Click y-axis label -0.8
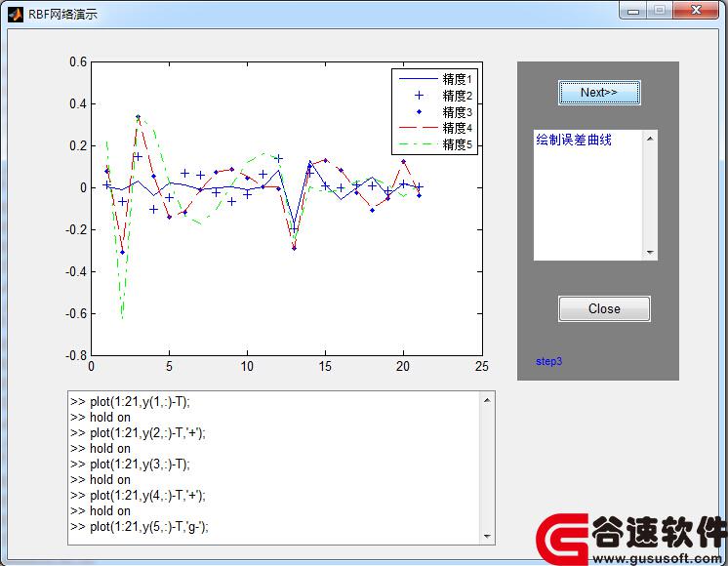728x566 pixels. click(x=76, y=355)
